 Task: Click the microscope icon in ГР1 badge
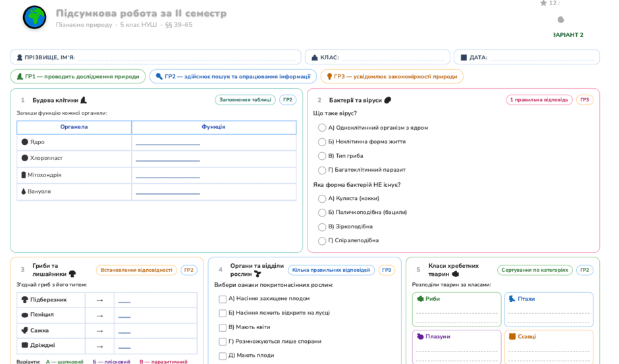pos(20,76)
